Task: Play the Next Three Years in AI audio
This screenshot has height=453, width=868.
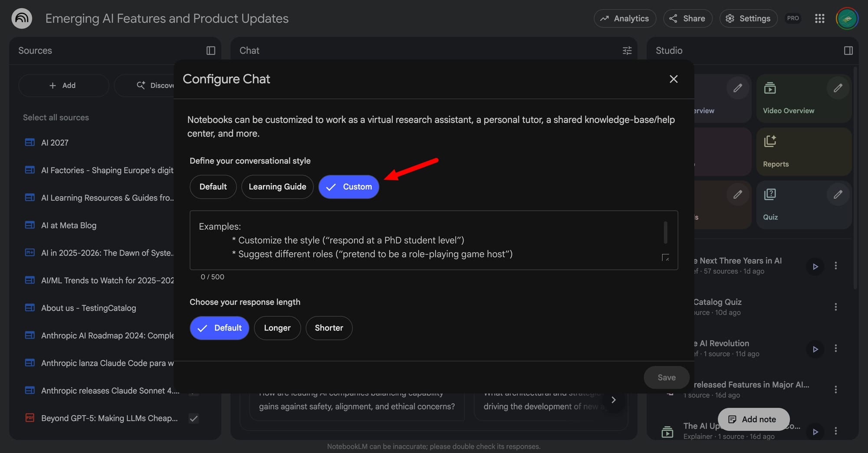Action: (815, 266)
